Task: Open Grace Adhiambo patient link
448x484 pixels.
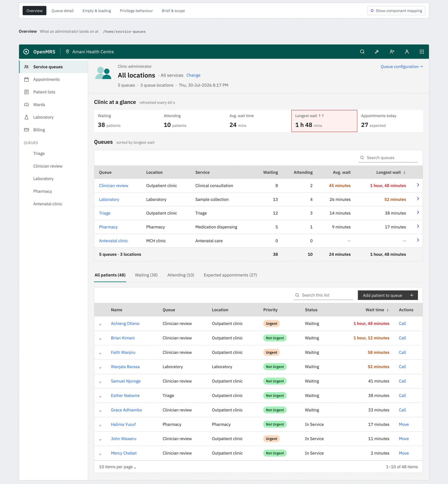Action: click(126, 410)
